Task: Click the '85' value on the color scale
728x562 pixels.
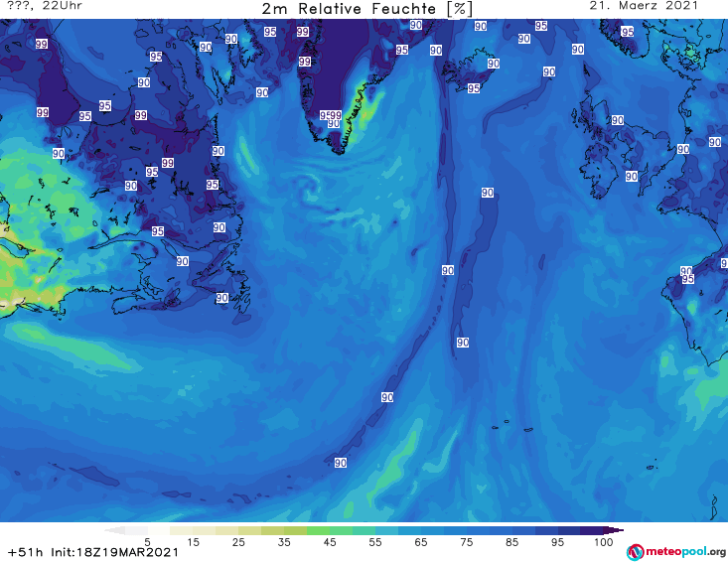Action: coord(512,542)
